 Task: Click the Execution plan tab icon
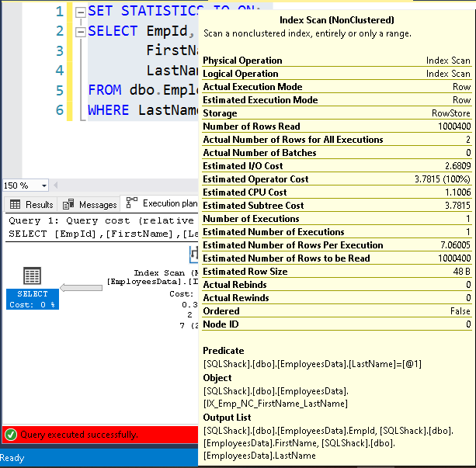pyautogui.click(x=132, y=203)
